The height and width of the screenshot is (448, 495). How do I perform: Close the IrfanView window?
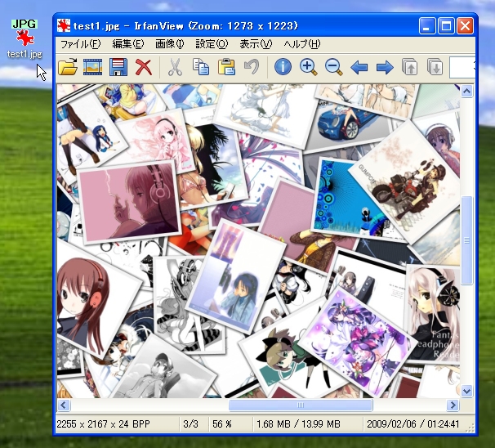pos(465,25)
